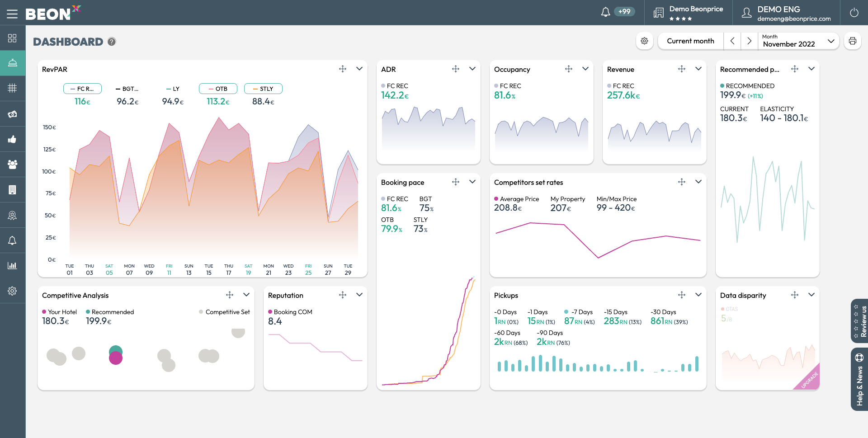
Task: Click the BEON logo
Action: (x=53, y=13)
